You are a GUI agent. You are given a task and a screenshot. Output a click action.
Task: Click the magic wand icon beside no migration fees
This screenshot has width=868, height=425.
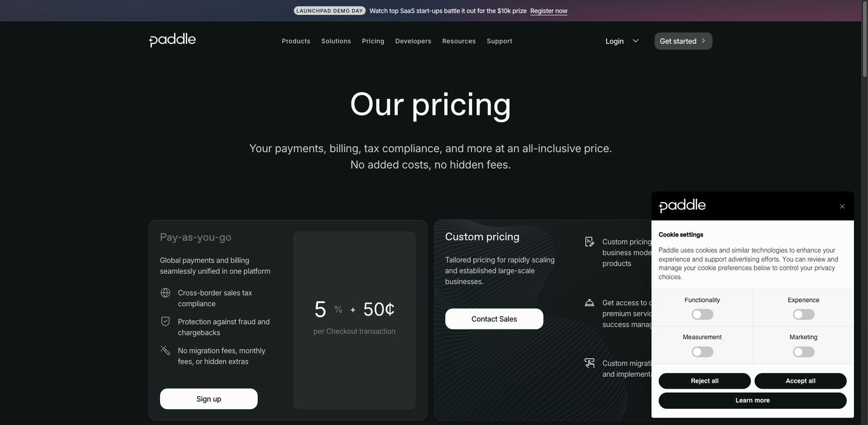coord(165,351)
